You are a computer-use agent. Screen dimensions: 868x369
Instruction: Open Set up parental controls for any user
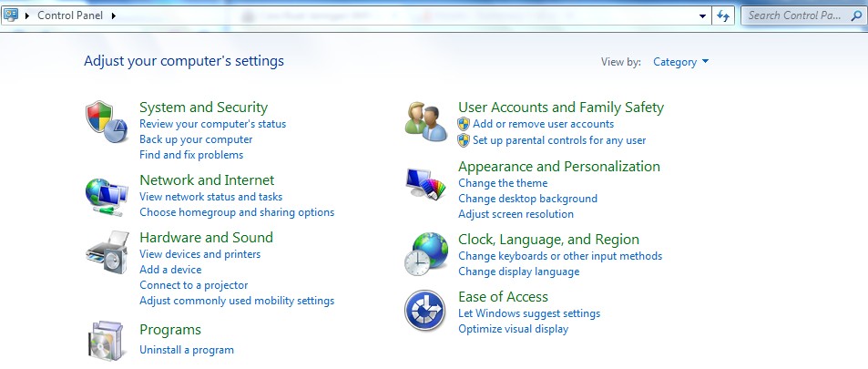[559, 140]
